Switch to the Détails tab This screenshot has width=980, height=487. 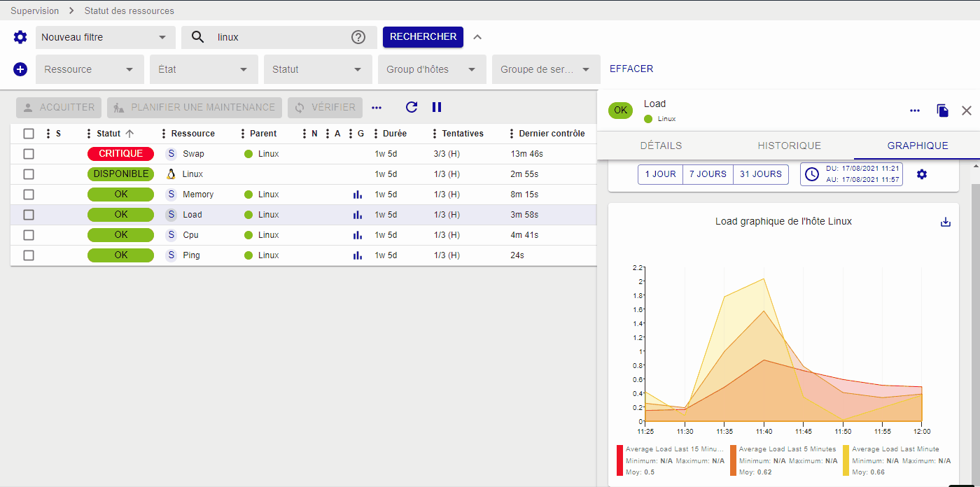[x=661, y=146]
